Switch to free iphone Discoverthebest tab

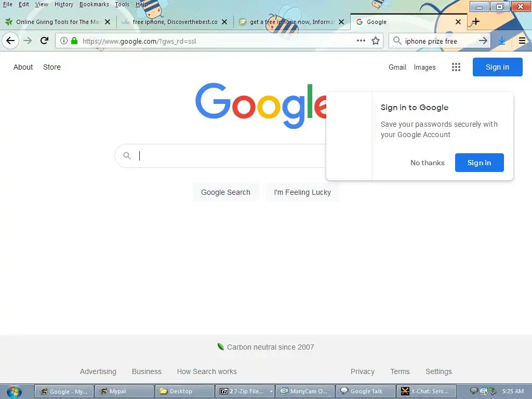coord(175,22)
